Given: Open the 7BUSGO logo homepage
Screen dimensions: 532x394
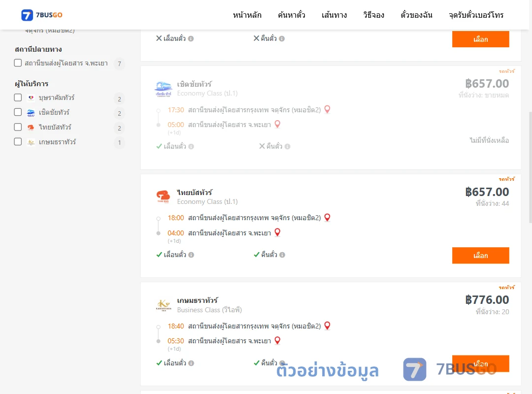Looking at the screenshot, I should tap(42, 15).
